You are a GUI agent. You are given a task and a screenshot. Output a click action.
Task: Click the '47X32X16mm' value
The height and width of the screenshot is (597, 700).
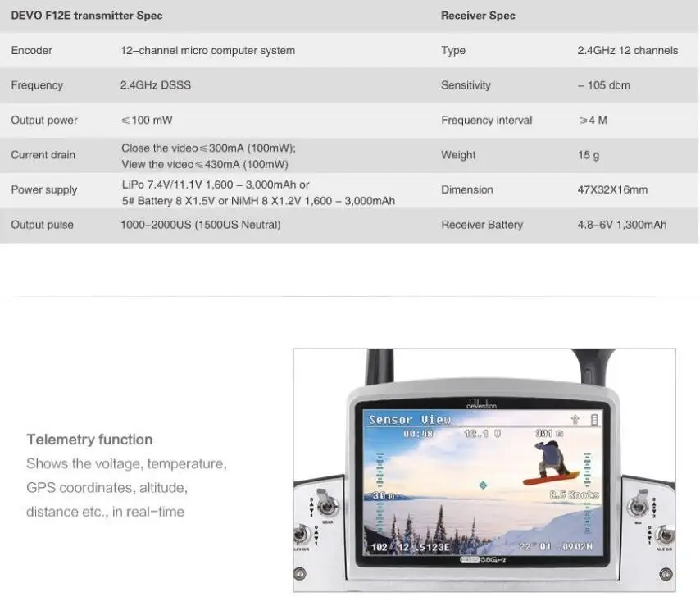612,189
